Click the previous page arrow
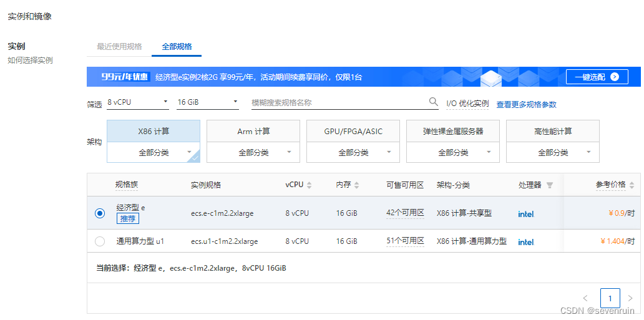This screenshot has width=644, height=320. 585,298
